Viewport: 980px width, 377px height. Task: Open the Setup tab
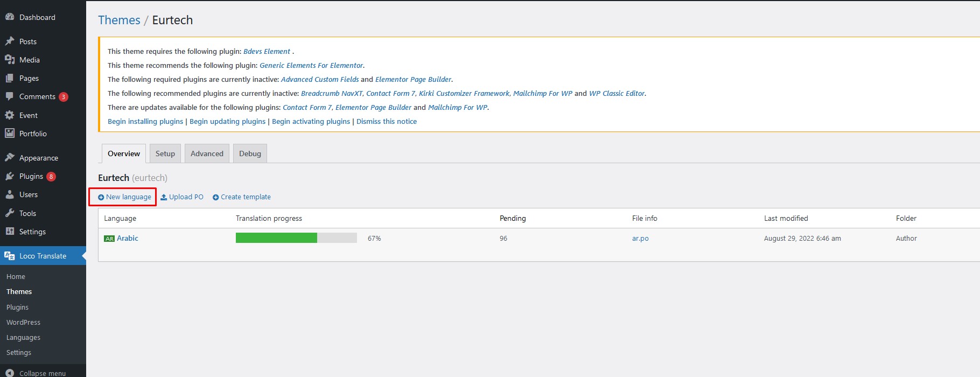click(x=165, y=153)
